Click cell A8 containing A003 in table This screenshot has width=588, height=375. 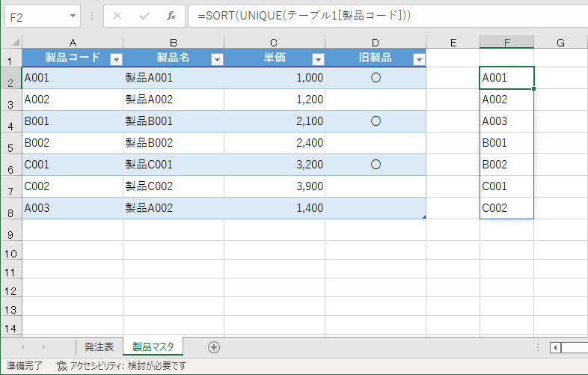(x=73, y=208)
